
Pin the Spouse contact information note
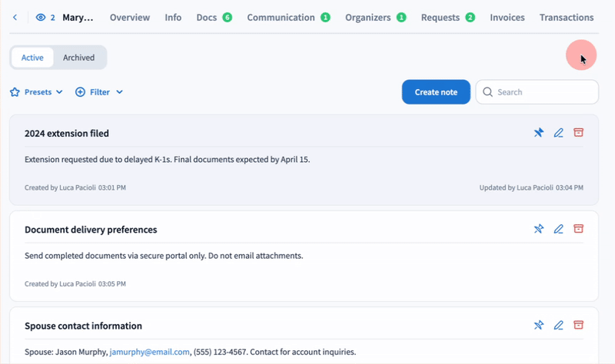point(539,326)
